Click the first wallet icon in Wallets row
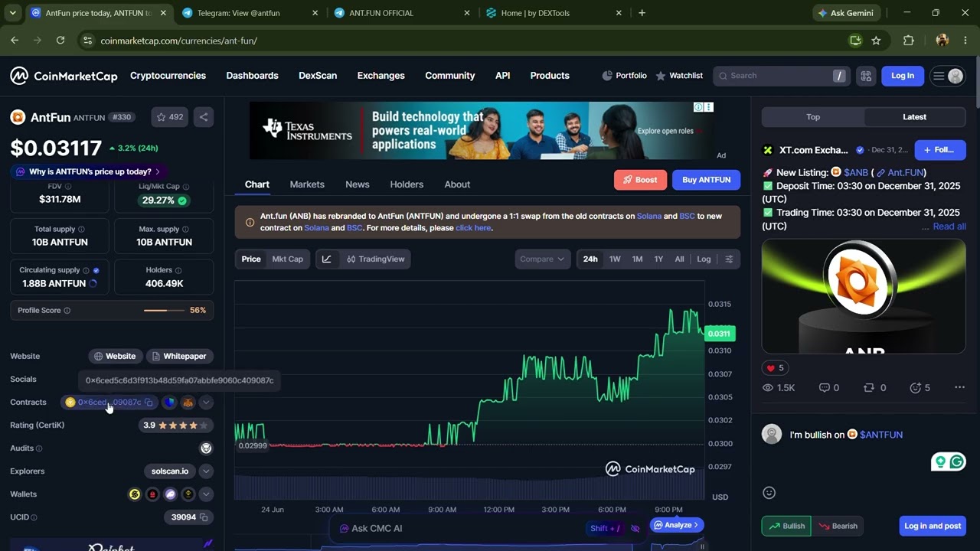 point(135,494)
